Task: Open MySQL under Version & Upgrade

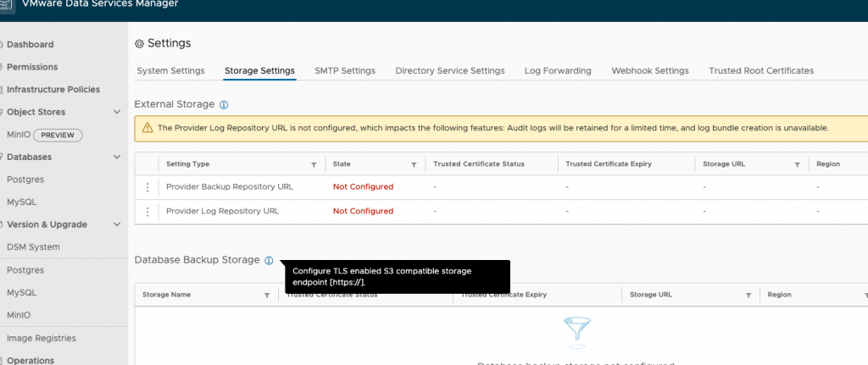Action: click(x=21, y=292)
